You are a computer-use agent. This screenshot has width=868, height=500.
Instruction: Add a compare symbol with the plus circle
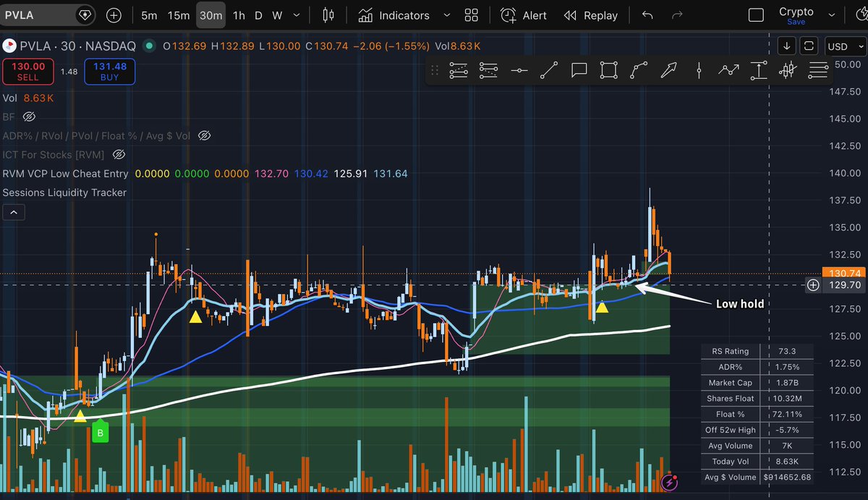[x=114, y=14]
